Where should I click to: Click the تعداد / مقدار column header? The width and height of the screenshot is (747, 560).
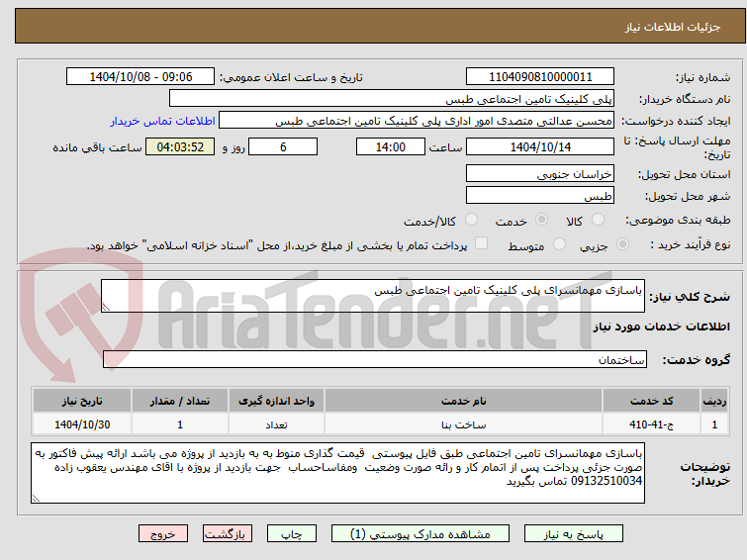pyautogui.click(x=180, y=401)
